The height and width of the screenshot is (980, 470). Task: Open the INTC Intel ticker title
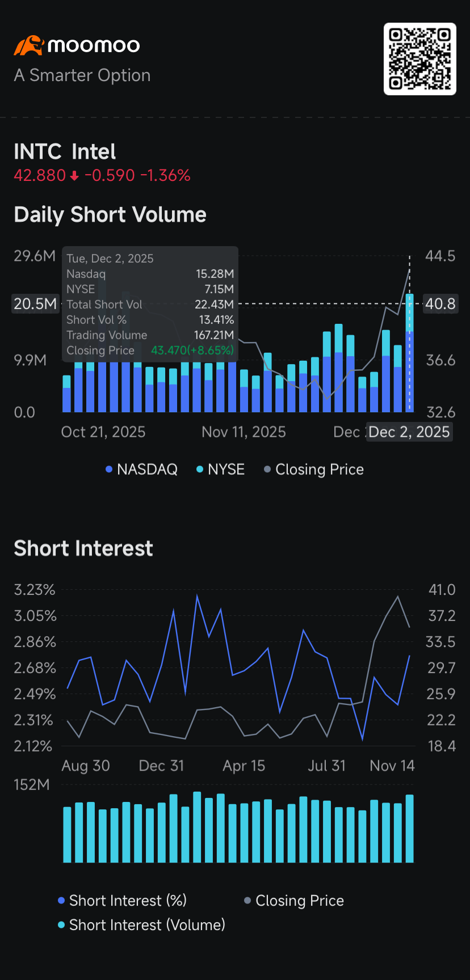[x=65, y=152]
